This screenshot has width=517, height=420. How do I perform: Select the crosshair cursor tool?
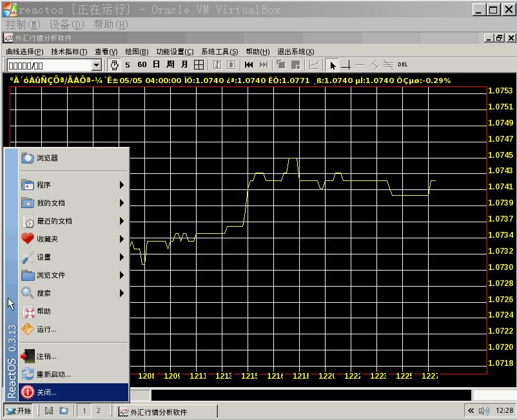(x=346, y=65)
